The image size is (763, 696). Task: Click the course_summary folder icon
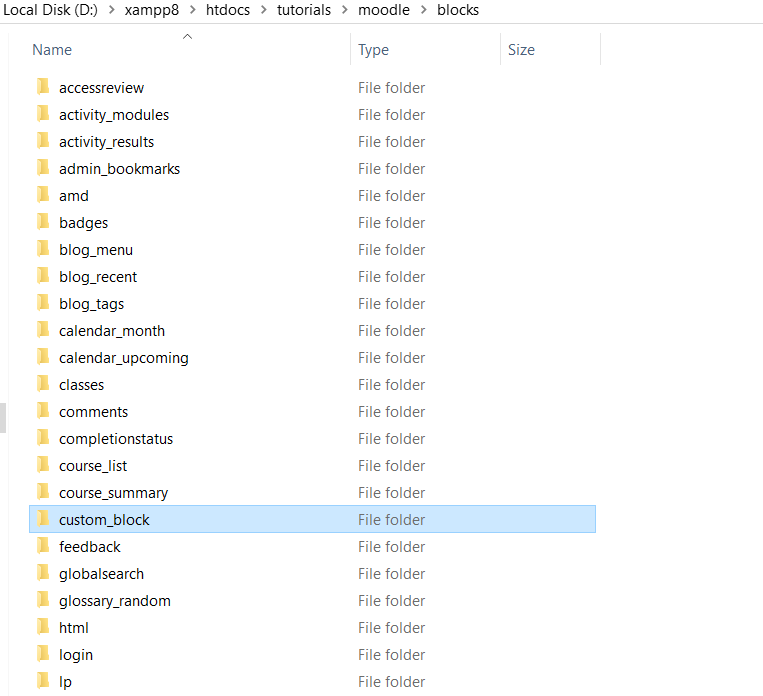43,492
